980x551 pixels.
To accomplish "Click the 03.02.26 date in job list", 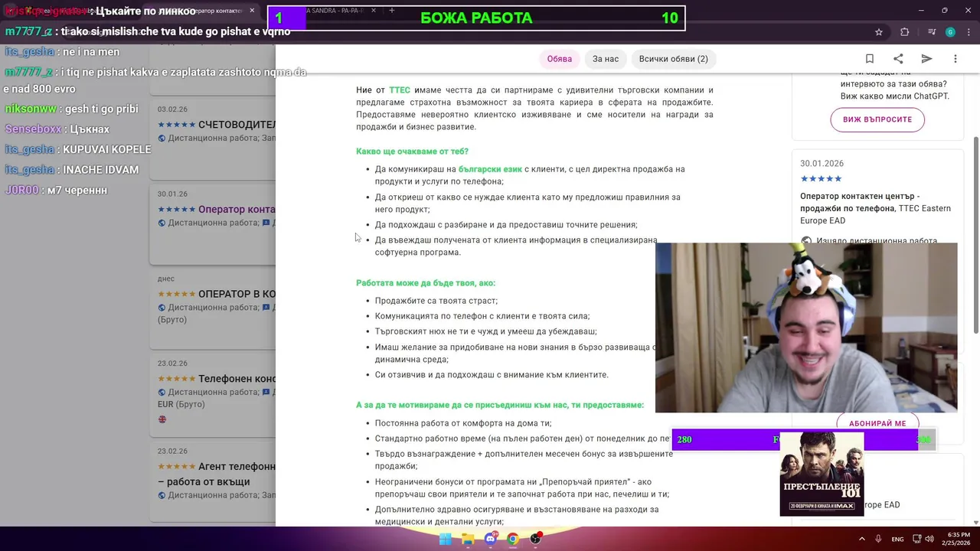I will click(172, 109).
